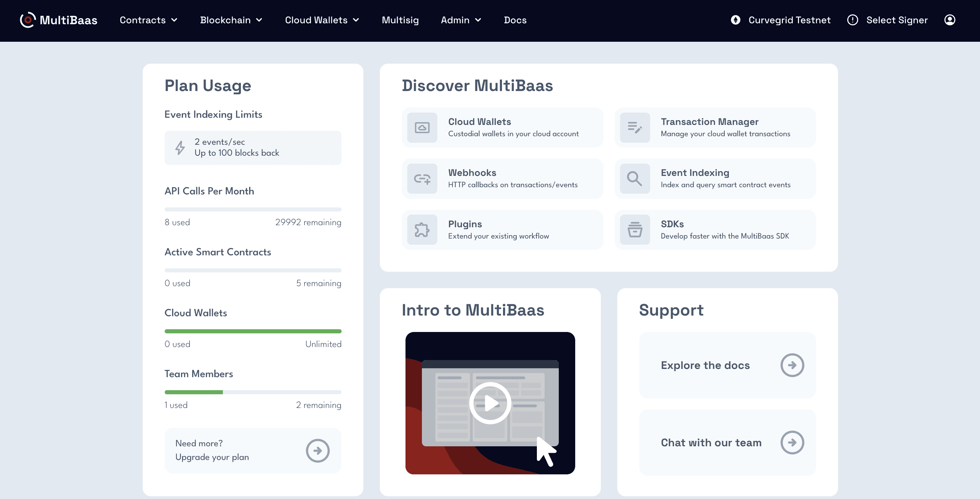Click the Transaction Manager tile icon
Screen dimensions: 980x499
click(634, 128)
